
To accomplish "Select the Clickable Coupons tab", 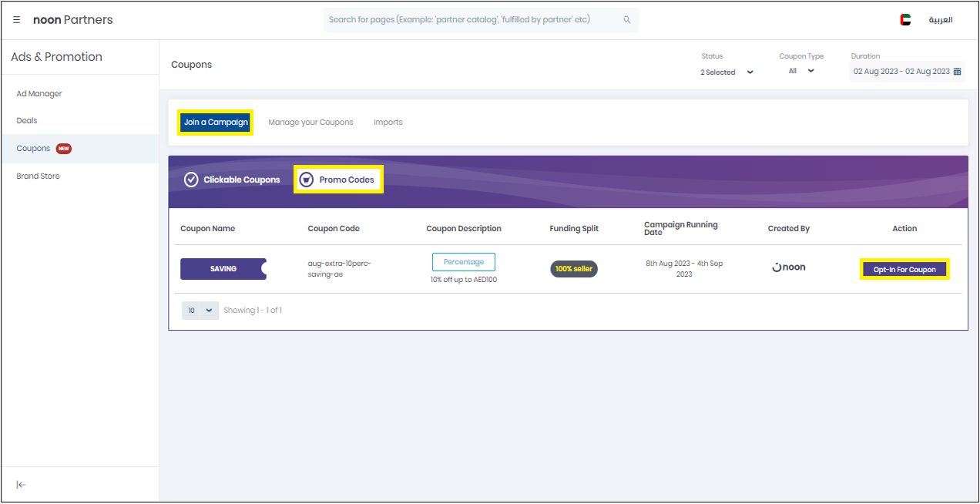I will [232, 180].
